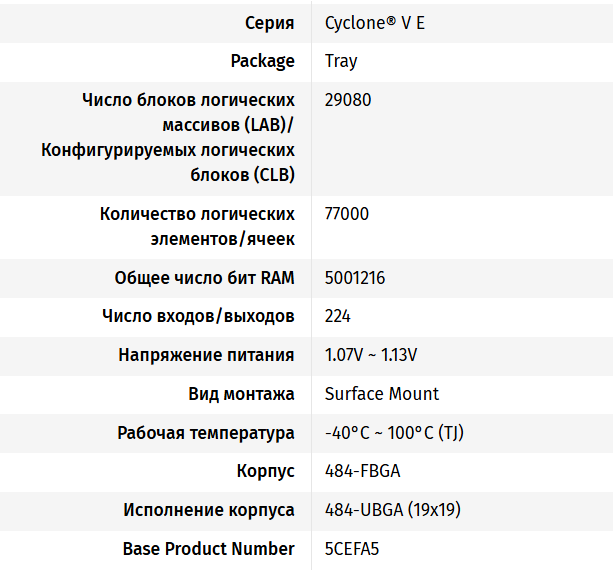613x570 pixels.
Task: Select the "484-FBGA" case value
Action: [x=362, y=471]
